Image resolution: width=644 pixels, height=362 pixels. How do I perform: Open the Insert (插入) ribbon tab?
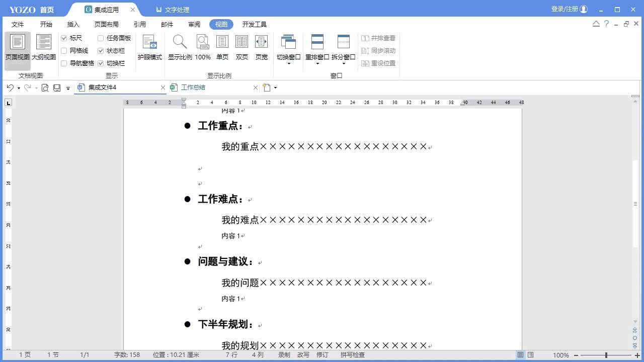tap(73, 24)
